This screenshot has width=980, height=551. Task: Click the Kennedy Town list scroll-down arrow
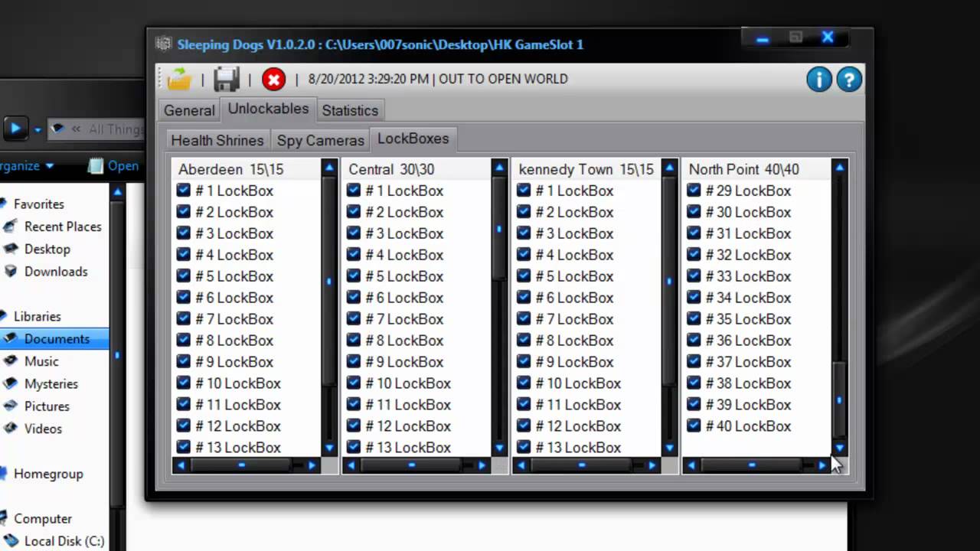(x=669, y=448)
